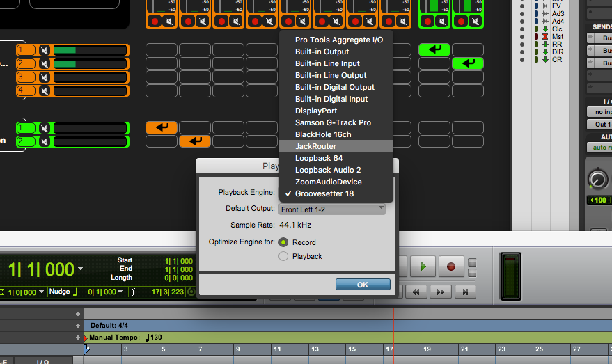Toggle the show/hide dot for the Ad3 track
Image resolution: width=612 pixels, height=364 pixels.
click(522, 14)
